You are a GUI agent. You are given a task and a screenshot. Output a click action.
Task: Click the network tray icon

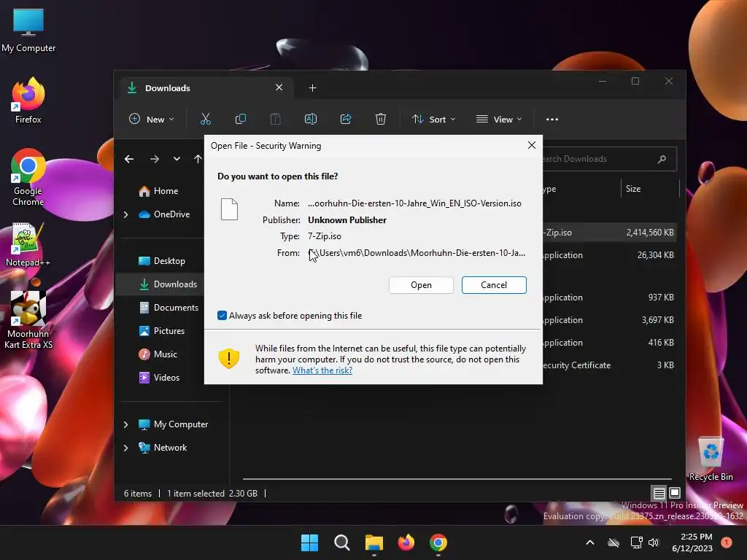pos(636,542)
